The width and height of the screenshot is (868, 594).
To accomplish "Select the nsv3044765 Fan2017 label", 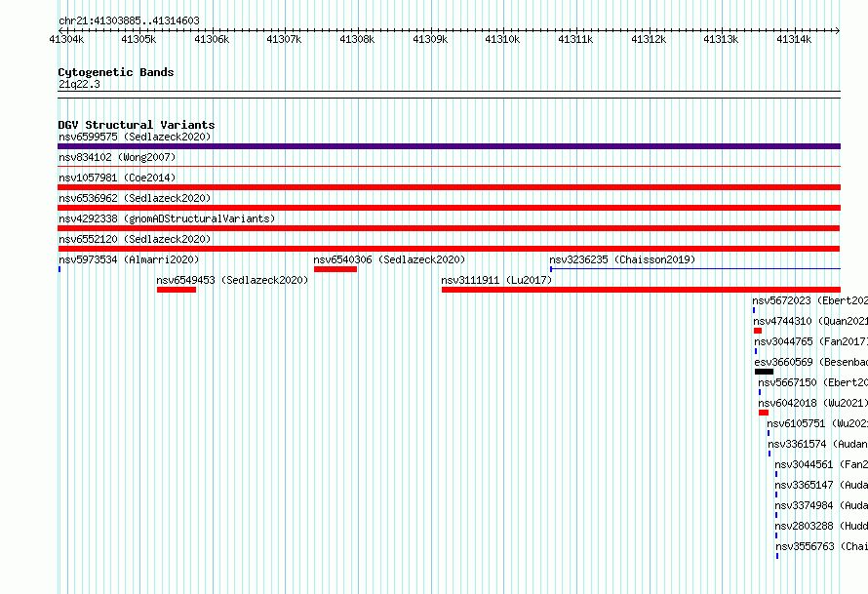I will (811, 341).
